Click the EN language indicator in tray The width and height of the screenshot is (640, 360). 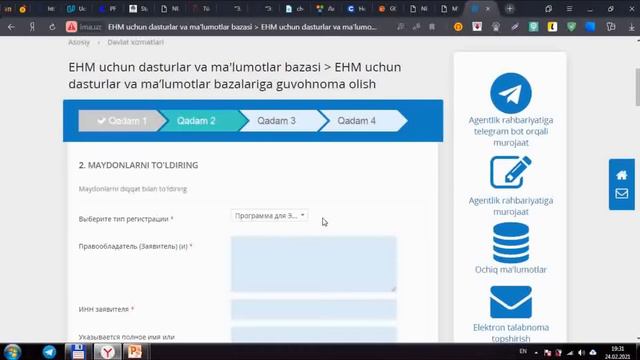[x=523, y=351]
